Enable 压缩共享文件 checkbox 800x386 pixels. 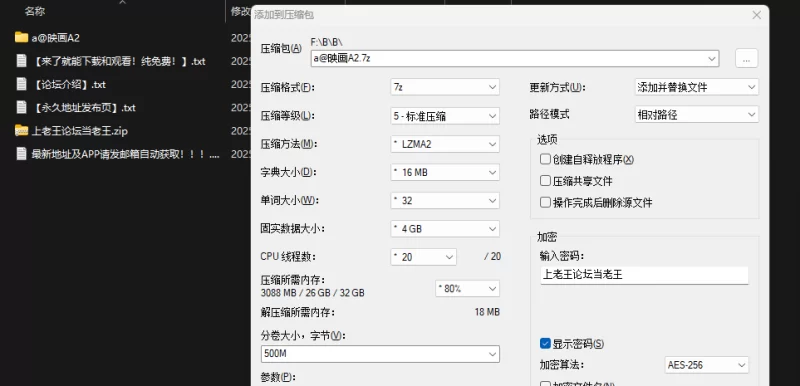pos(545,181)
